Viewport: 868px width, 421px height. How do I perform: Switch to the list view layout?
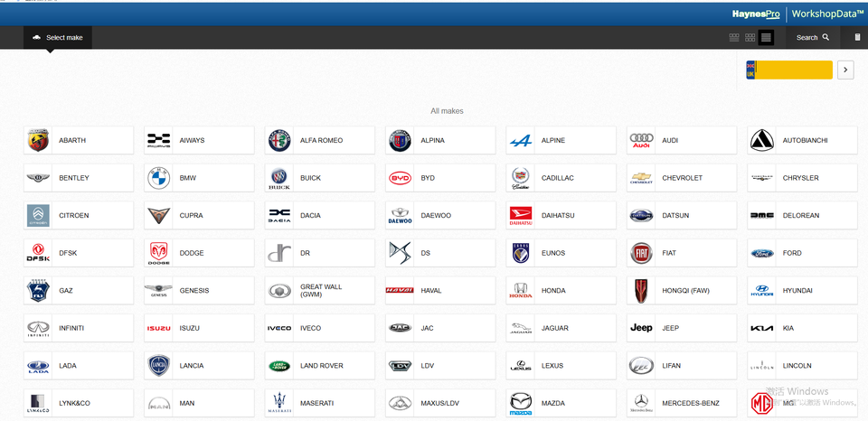tap(766, 37)
